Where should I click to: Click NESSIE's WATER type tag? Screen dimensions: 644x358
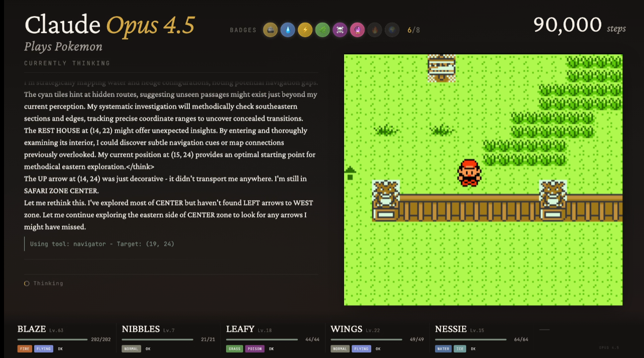point(444,348)
